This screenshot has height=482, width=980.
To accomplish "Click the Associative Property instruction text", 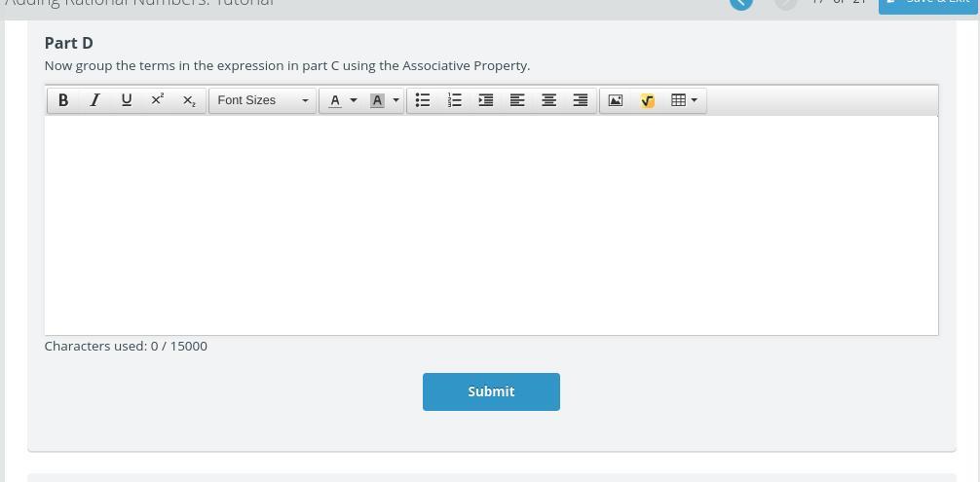I will point(286,65).
